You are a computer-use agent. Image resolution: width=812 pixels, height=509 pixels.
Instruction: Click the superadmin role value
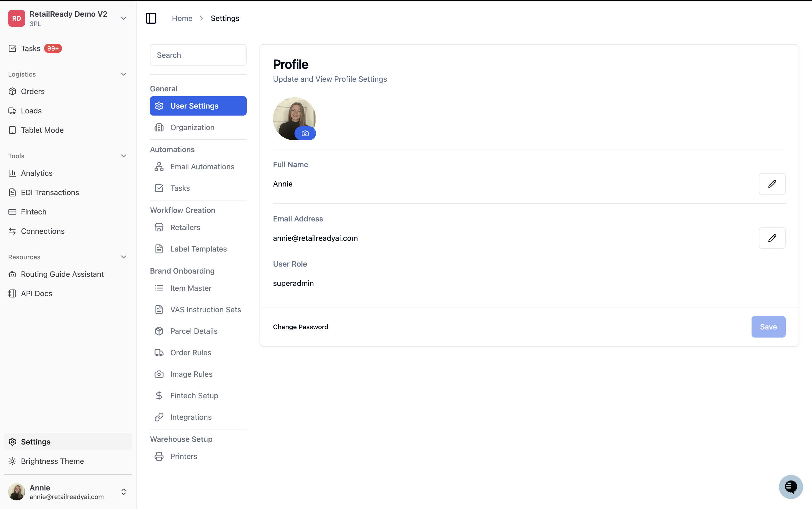click(293, 283)
